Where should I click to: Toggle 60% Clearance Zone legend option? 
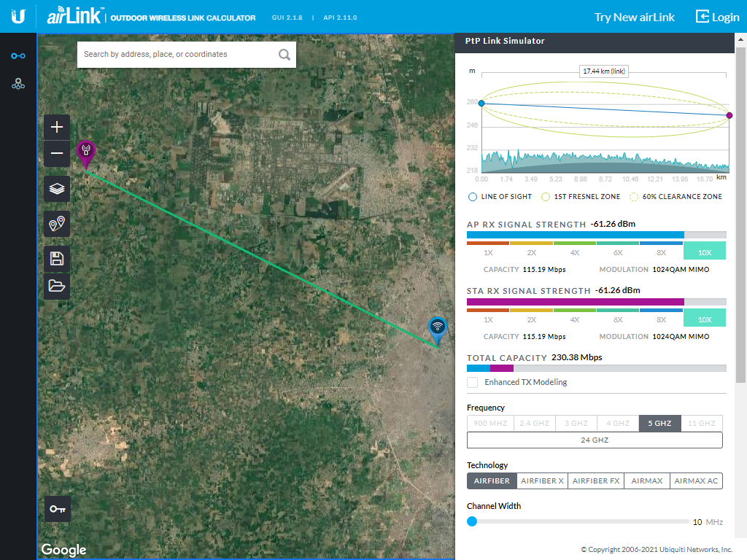(x=676, y=197)
